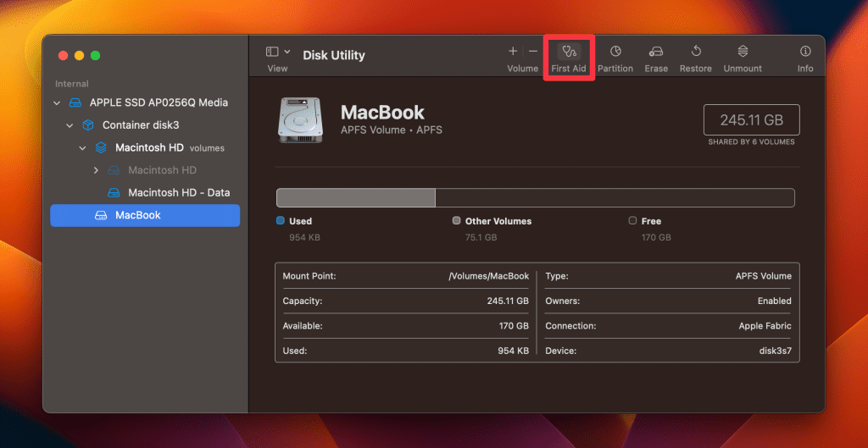Select the MacBook volume in sidebar
Image resolution: width=868 pixels, height=448 pixels.
(145, 215)
